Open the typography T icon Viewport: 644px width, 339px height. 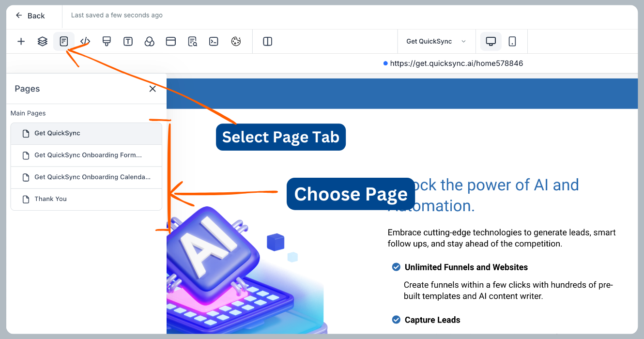point(128,42)
